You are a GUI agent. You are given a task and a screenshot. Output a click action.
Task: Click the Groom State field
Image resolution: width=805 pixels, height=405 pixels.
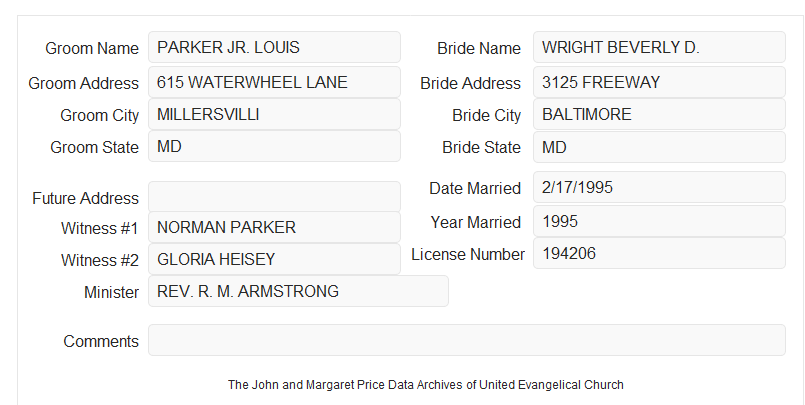click(274, 146)
